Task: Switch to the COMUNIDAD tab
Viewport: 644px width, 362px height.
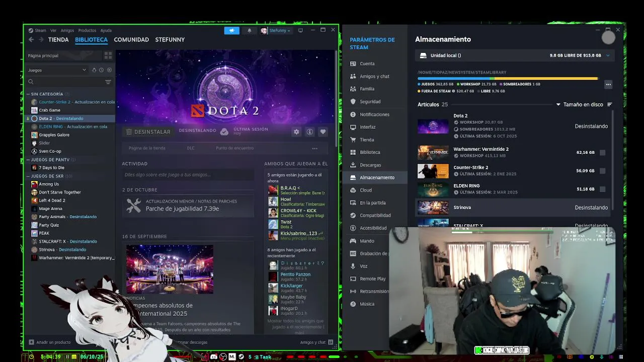Action: (x=131, y=40)
